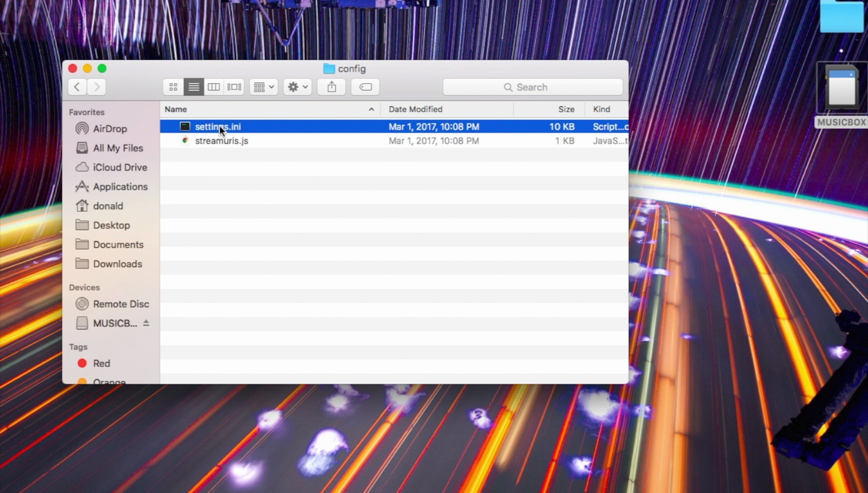
Task: Go forward with the right arrow
Action: tap(97, 87)
